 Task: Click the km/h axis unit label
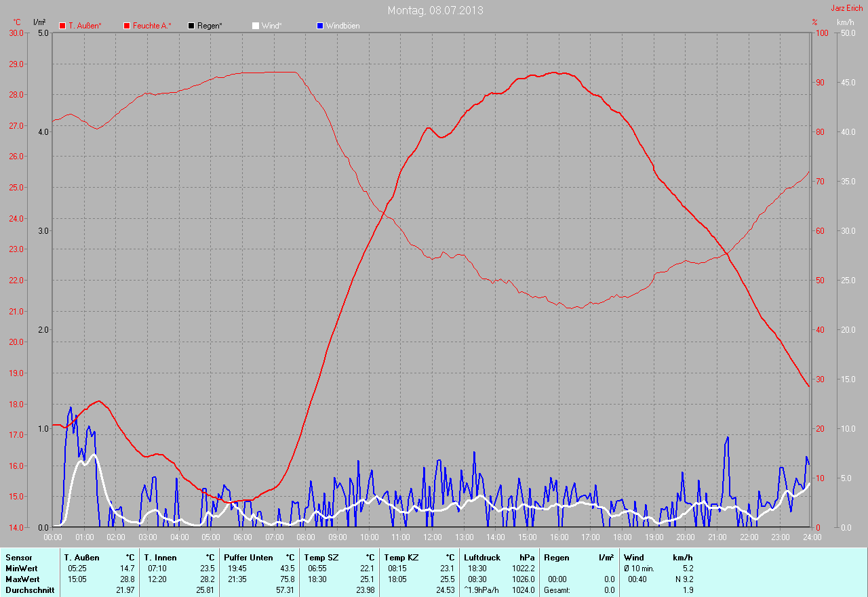(846, 22)
